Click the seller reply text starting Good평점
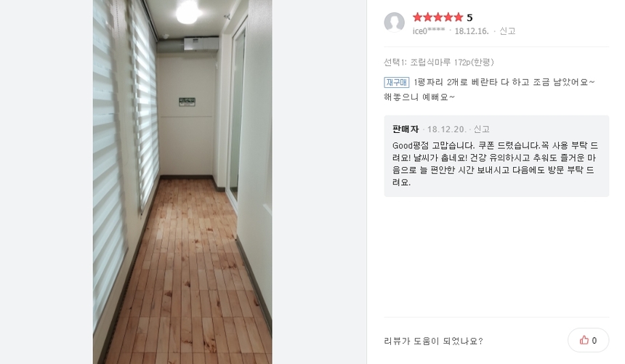This screenshot has width=625, height=364. [495, 163]
